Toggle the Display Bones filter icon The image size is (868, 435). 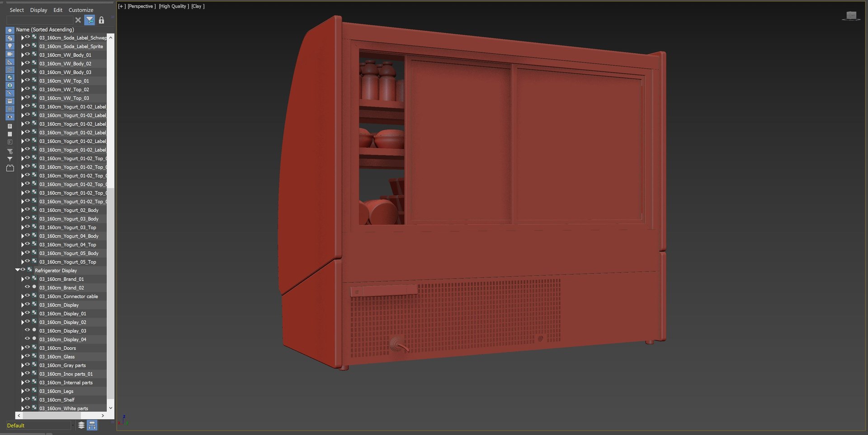click(x=9, y=93)
